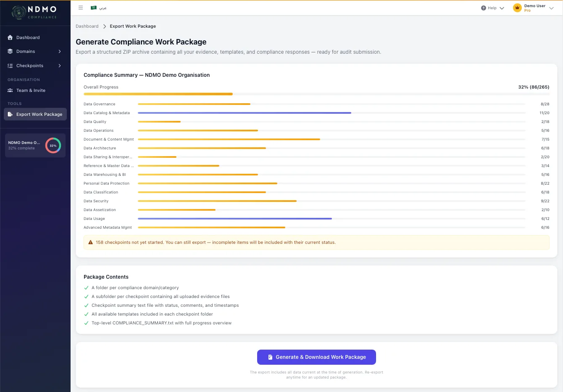Viewport: 563px width, 392px height.
Task: Click the Document & Content Mgmt progress bar
Action: pyautogui.click(x=331, y=139)
